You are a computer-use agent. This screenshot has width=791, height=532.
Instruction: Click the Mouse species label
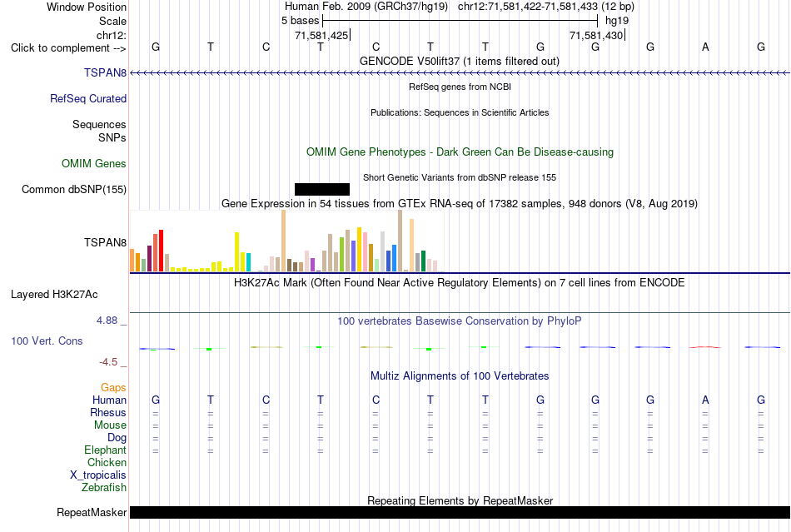pos(110,425)
